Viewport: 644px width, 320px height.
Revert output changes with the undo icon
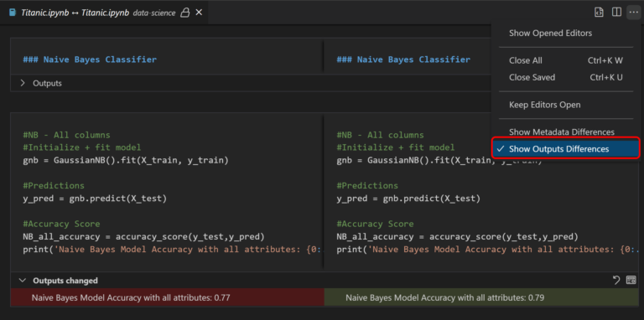point(616,280)
